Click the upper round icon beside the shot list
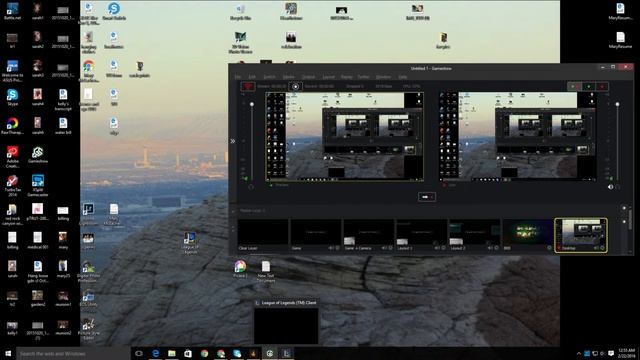Viewport: 640px width, 360px height. 624,208
